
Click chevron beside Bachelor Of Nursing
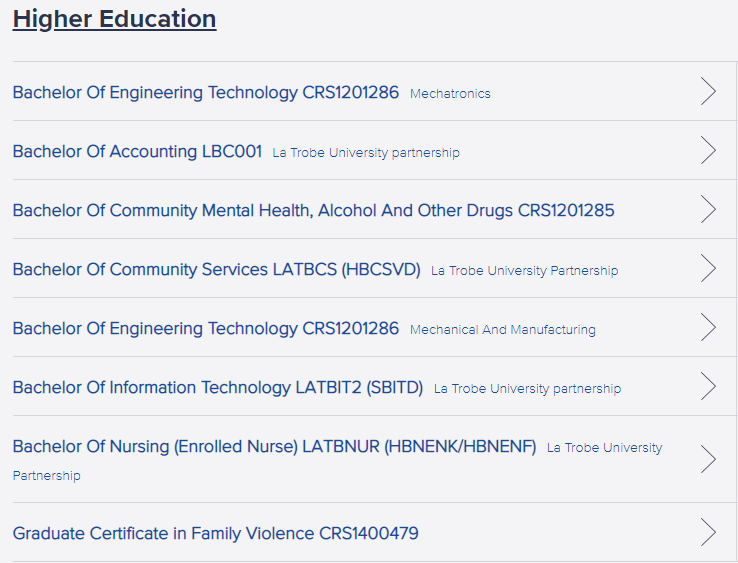(x=708, y=458)
